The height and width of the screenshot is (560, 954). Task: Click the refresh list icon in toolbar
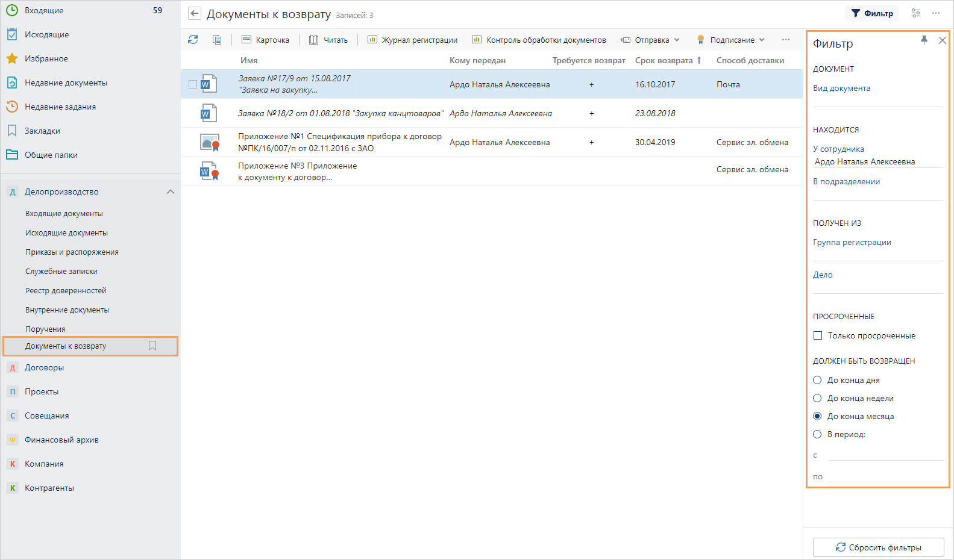pyautogui.click(x=193, y=40)
